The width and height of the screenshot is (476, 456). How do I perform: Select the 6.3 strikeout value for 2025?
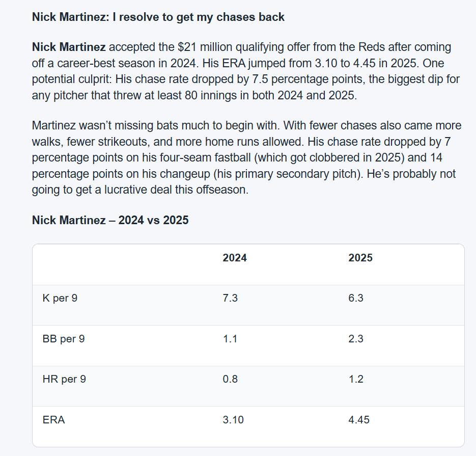pos(356,298)
